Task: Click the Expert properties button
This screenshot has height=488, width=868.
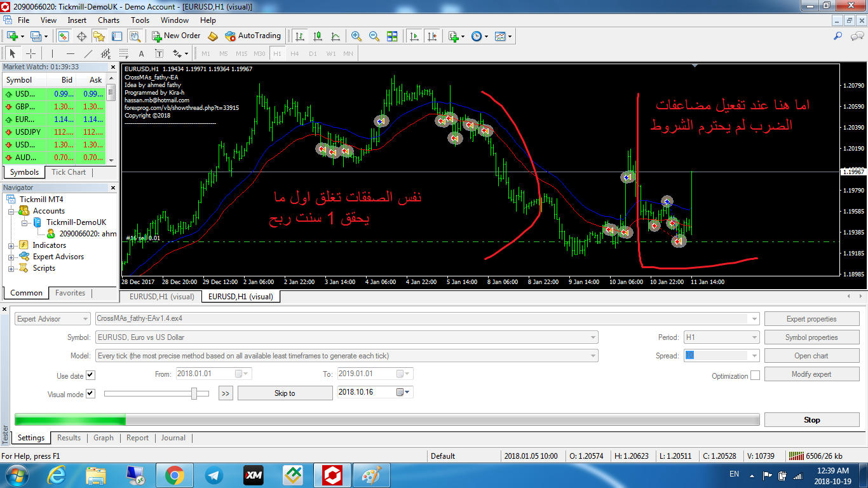Action: click(811, 319)
